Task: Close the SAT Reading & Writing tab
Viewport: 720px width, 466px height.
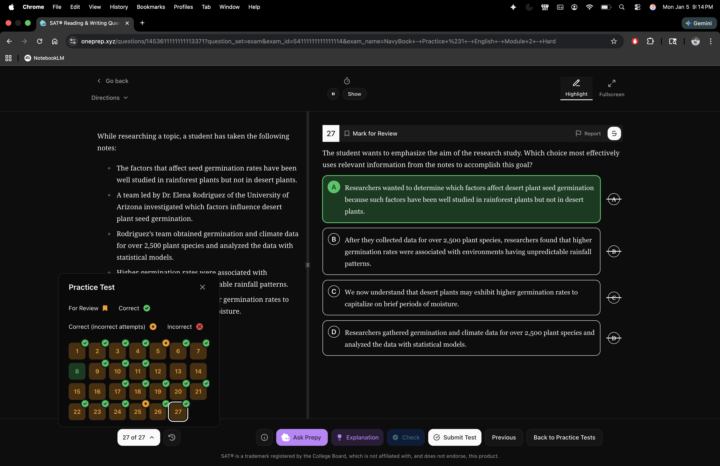Action: point(127,23)
